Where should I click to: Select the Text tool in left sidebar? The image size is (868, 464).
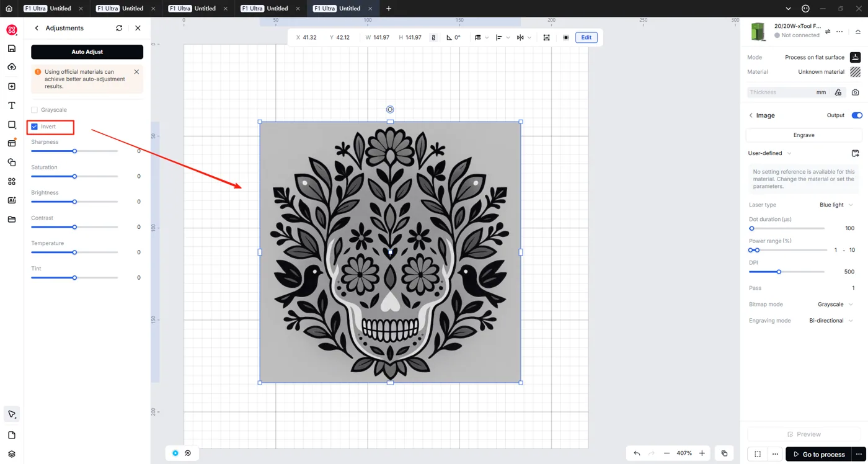tap(11, 105)
